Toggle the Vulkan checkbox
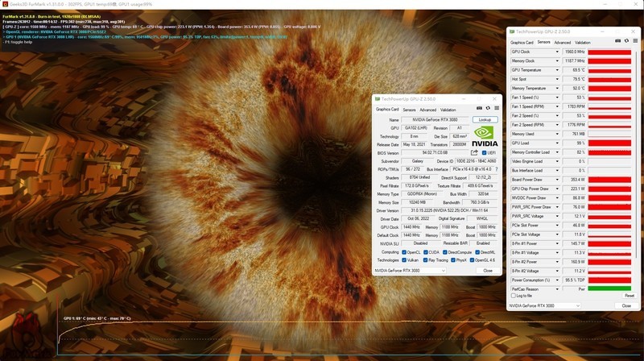 click(404, 259)
